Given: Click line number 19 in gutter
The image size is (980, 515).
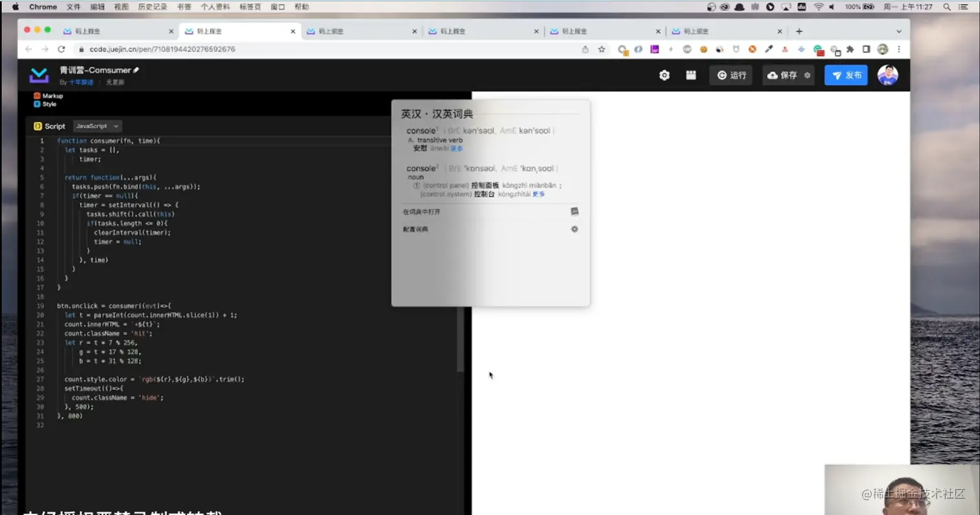Looking at the screenshot, I should tap(41, 305).
